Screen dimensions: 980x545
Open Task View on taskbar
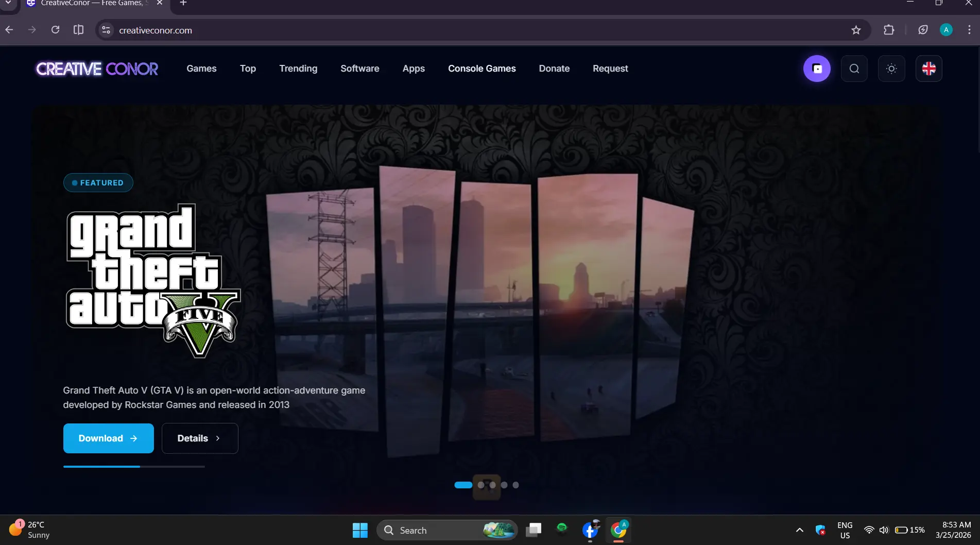(x=534, y=530)
